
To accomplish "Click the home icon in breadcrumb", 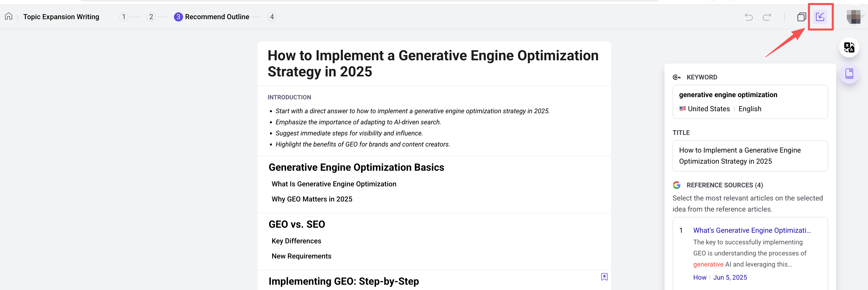I will (9, 16).
